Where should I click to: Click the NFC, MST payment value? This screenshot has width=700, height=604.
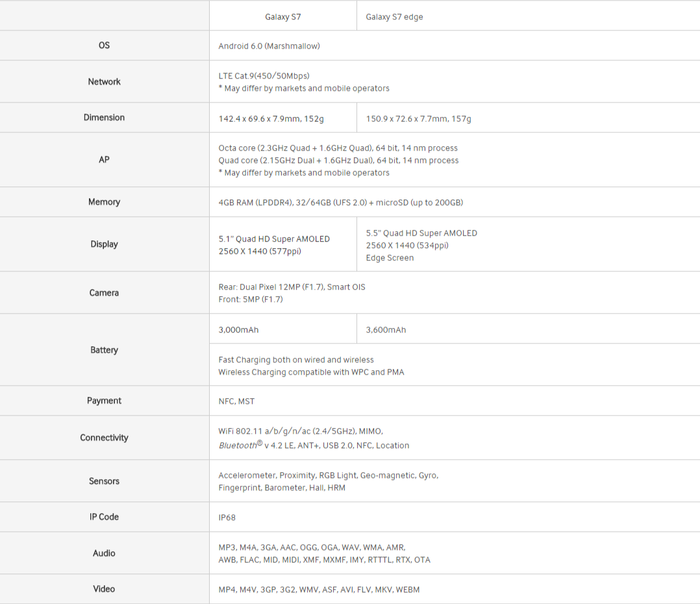[x=236, y=401]
